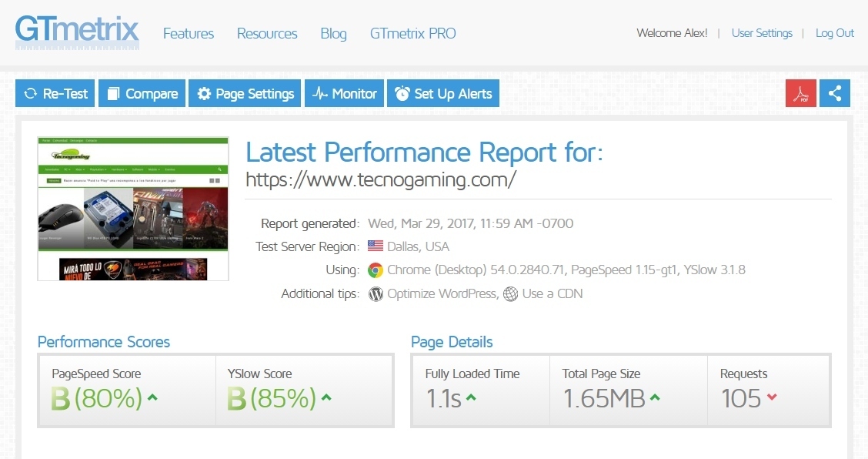Open the Compare button

point(142,94)
